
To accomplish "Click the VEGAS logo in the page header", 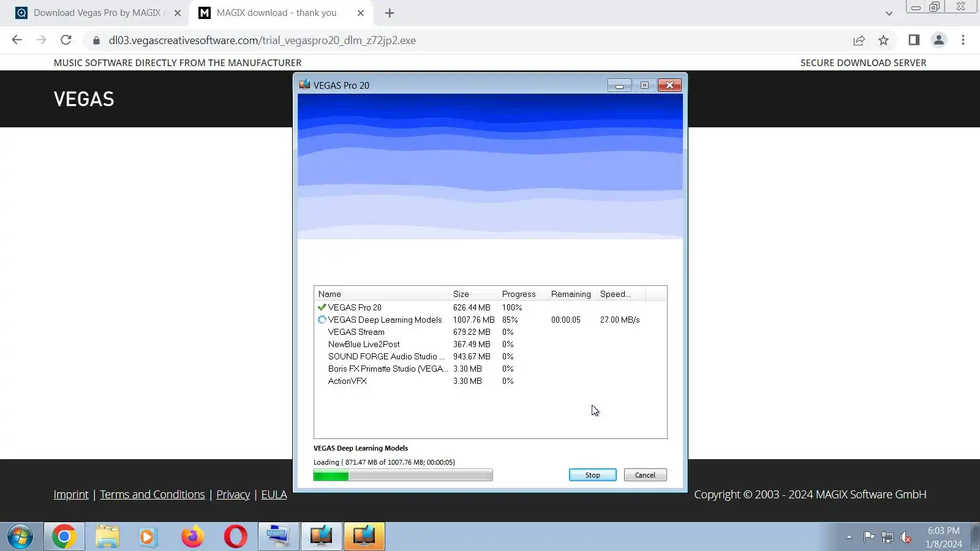I will pos(84,99).
